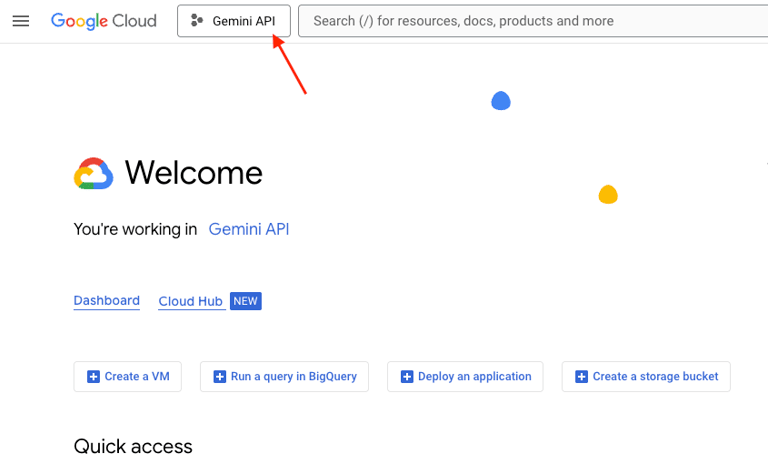Viewport: 768px width, 464px height.
Task: Click Run a query in BigQuery
Action: tap(284, 376)
